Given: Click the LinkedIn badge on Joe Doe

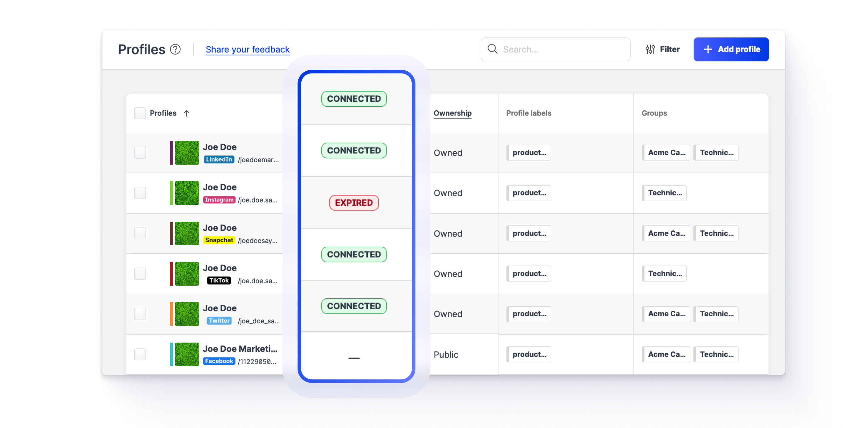Looking at the screenshot, I should 219,160.
